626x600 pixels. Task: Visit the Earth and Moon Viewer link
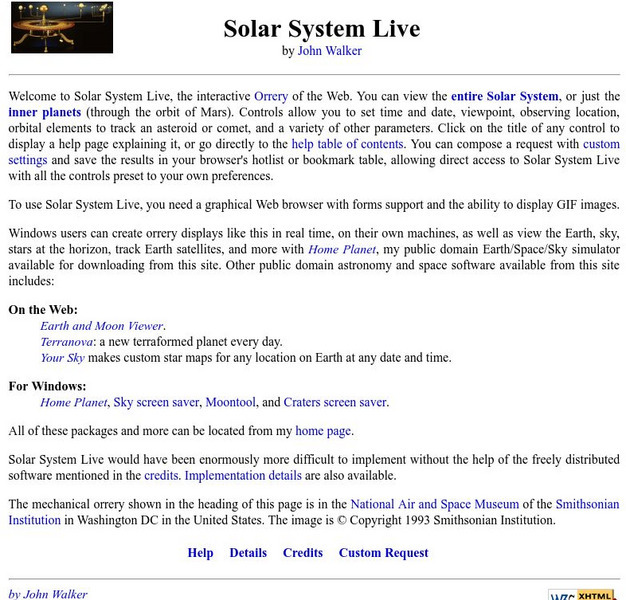pyautogui.click(x=101, y=326)
